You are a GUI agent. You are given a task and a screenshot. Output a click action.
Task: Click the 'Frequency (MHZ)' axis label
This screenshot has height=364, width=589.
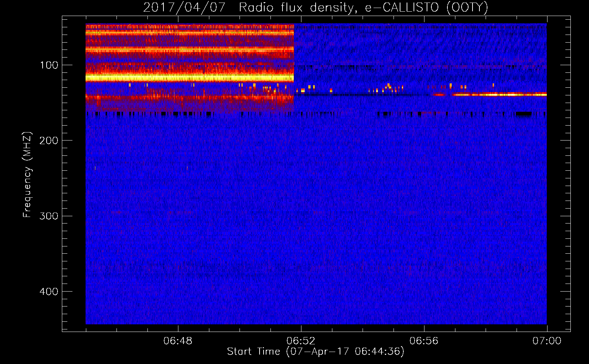point(27,175)
